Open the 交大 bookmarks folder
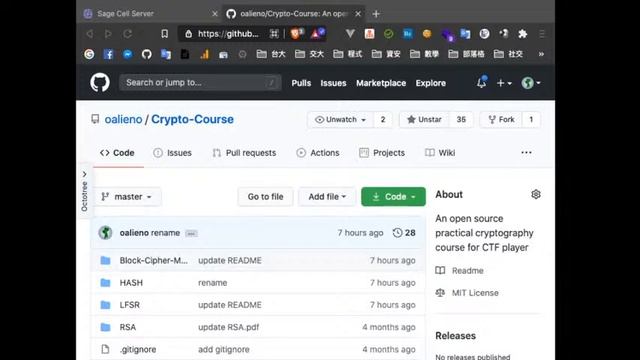Image resolution: width=640 pixels, height=360 pixels. (x=309, y=54)
